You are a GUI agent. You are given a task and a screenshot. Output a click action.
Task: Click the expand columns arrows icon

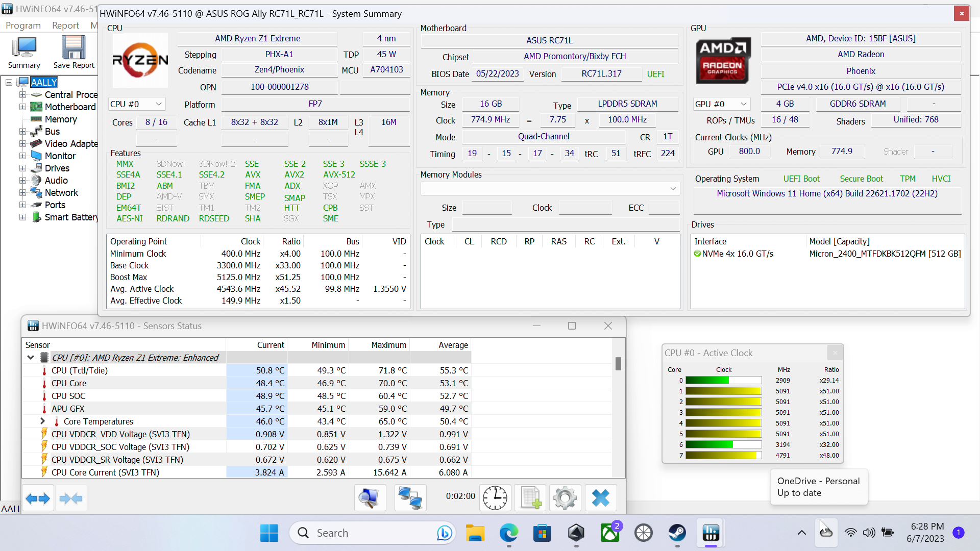pyautogui.click(x=38, y=498)
